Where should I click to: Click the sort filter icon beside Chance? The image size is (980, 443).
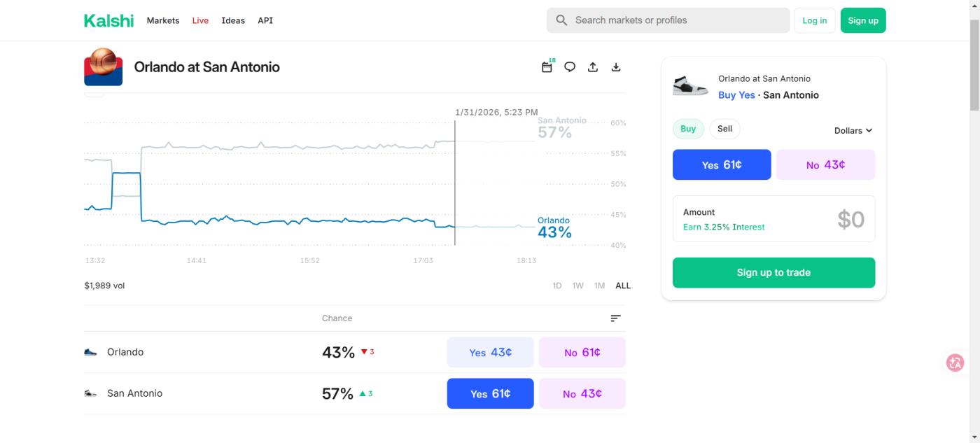(x=615, y=318)
